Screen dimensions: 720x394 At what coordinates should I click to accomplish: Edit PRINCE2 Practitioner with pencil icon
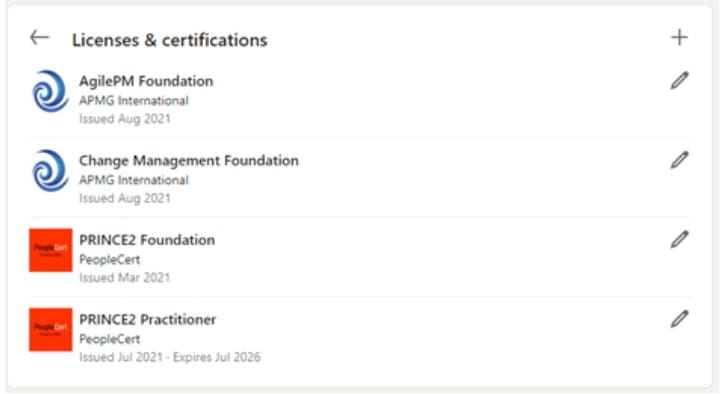coord(679,319)
